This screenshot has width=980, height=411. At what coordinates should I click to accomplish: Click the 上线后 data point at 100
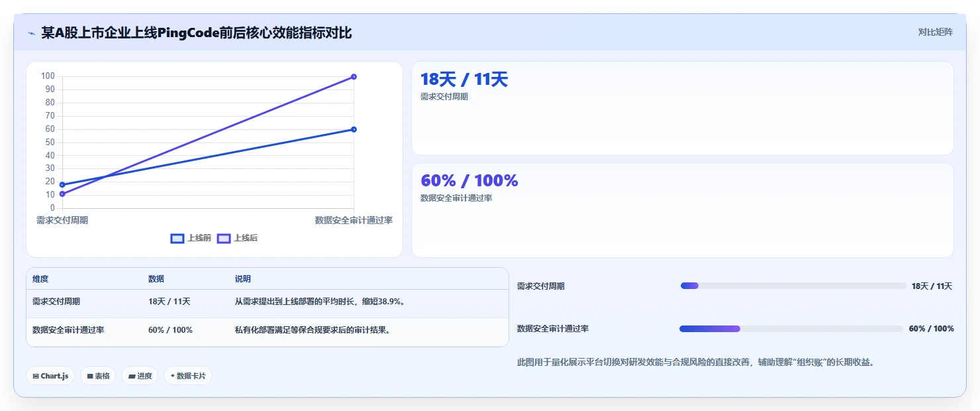coord(354,77)
